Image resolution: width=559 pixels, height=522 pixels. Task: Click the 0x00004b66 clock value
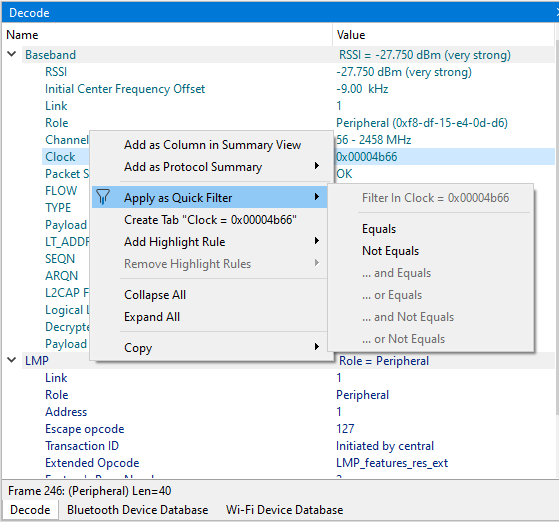[x=366, y=157]
